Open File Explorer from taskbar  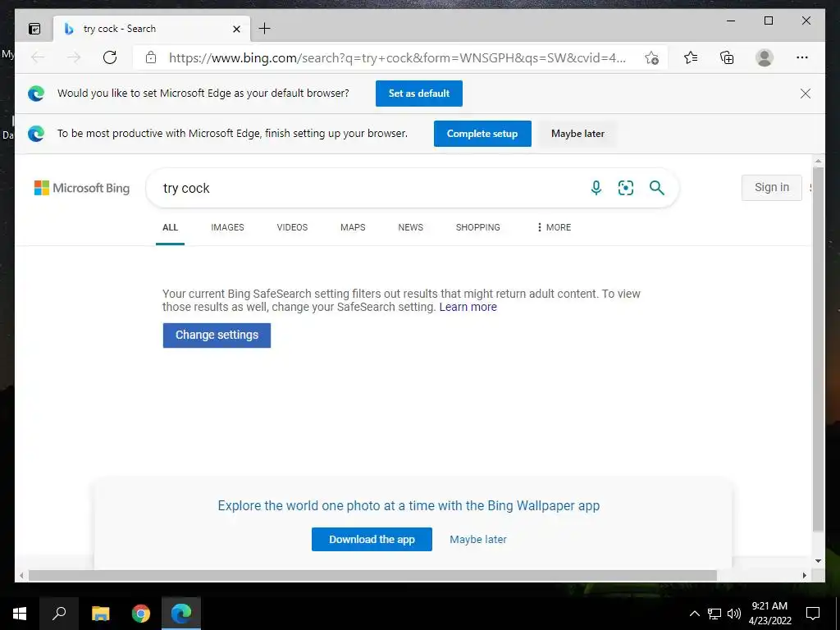pos(100,614)
